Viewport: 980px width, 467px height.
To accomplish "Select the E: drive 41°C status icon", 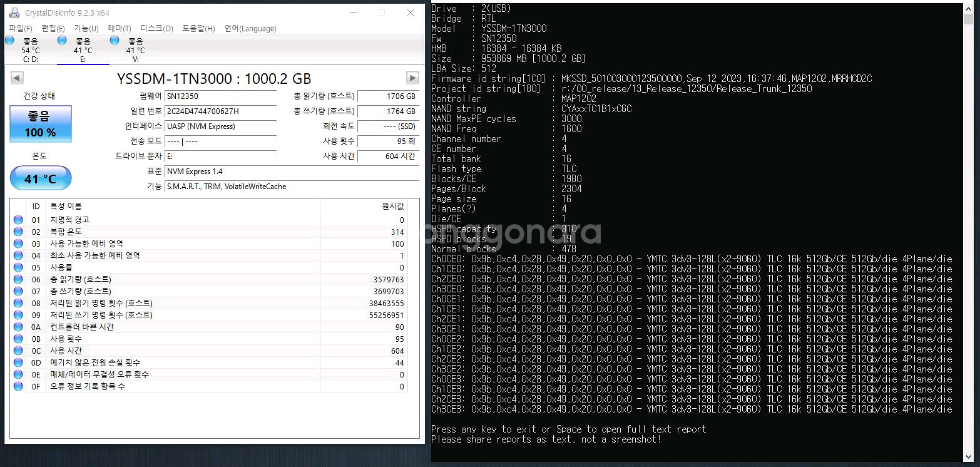I will coord(61,39).
